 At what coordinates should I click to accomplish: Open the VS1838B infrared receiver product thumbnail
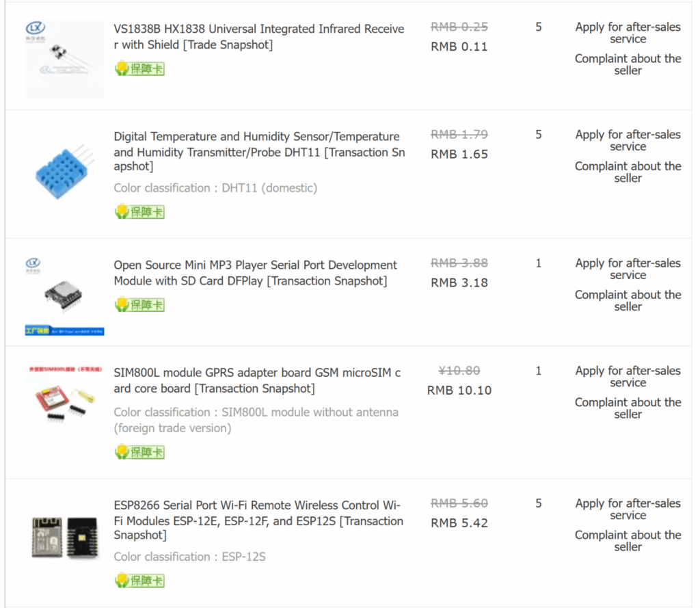click(64, 60)
